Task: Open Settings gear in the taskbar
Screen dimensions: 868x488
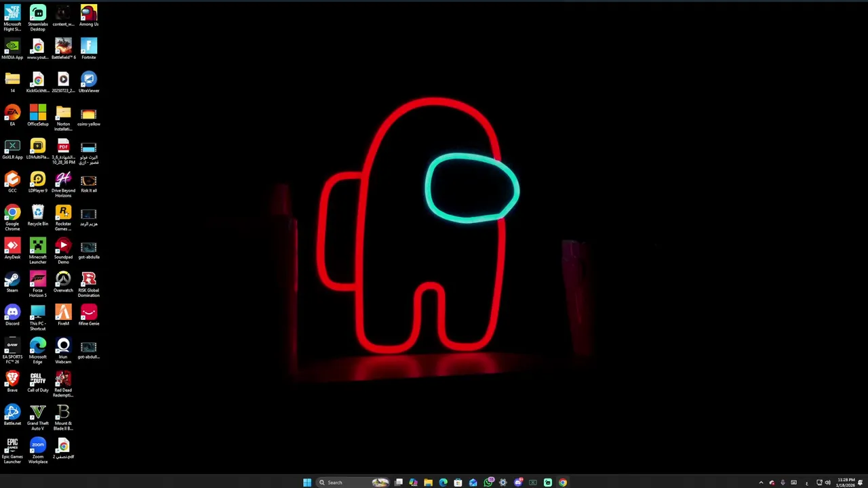Action: point(502,483)
